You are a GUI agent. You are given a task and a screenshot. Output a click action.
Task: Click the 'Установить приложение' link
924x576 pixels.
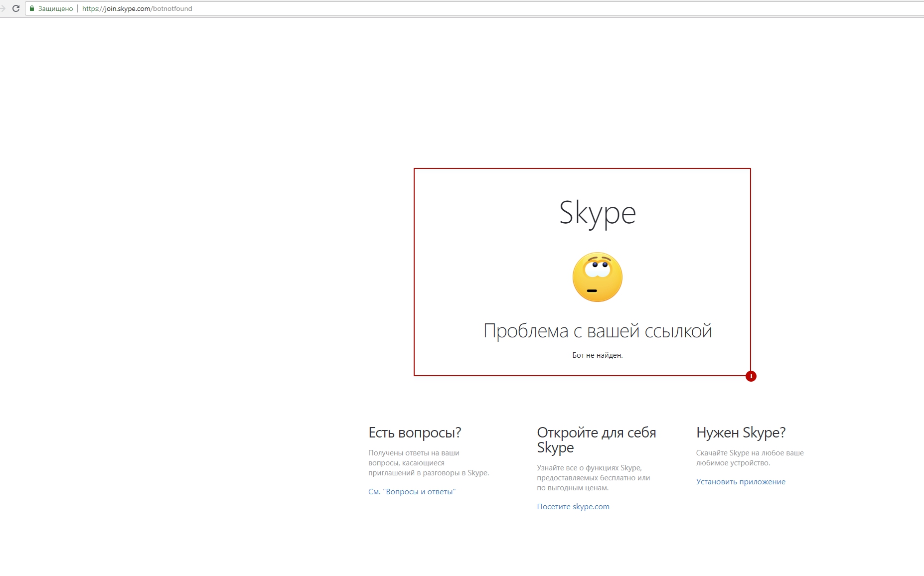tap(741, 482)
